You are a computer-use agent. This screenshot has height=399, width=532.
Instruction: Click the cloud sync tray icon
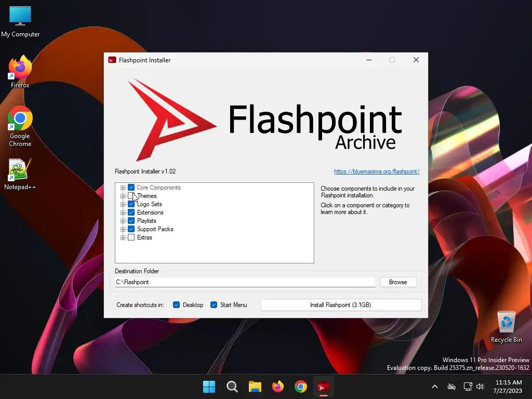451,387
